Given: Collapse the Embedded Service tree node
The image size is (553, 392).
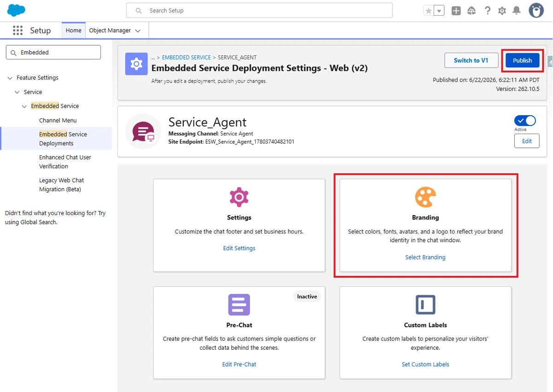Looking at the screenshot, I should pos(24,106).
